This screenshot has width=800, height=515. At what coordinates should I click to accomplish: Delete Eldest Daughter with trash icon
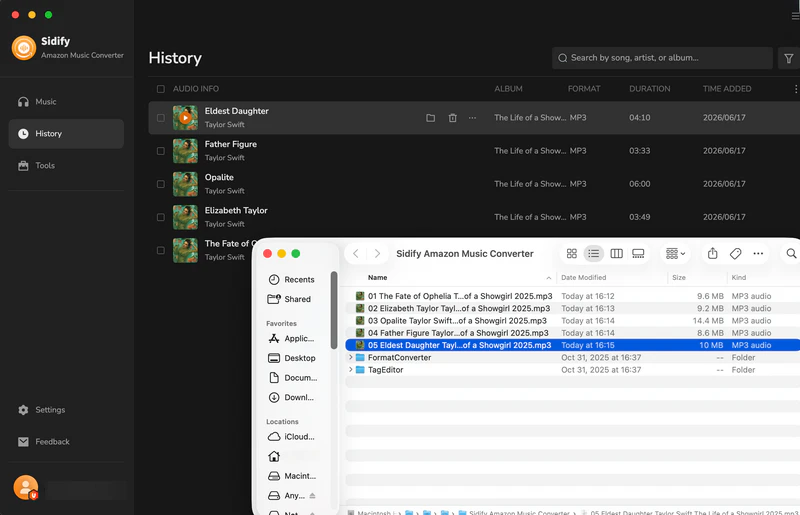pyautogui.click(x=453, y=118)
